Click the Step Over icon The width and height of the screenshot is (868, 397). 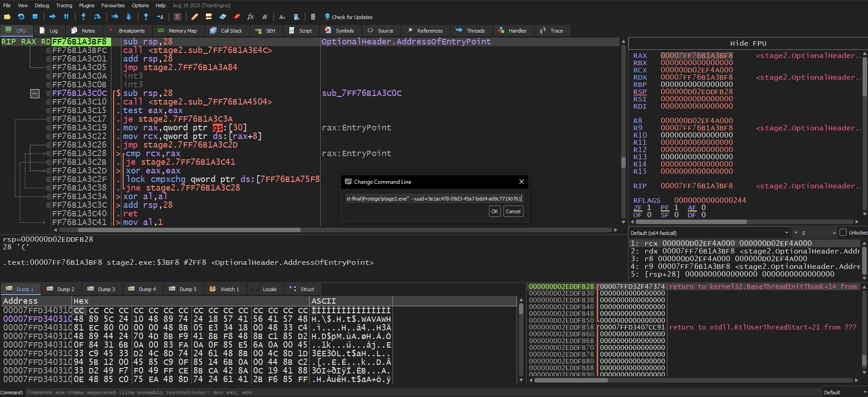coord(97,17)
